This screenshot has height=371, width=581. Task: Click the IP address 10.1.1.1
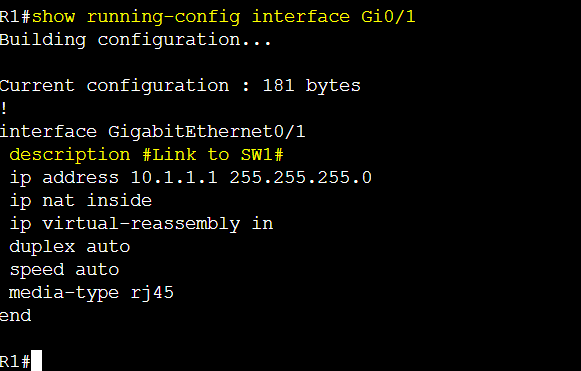click(174, 178)
